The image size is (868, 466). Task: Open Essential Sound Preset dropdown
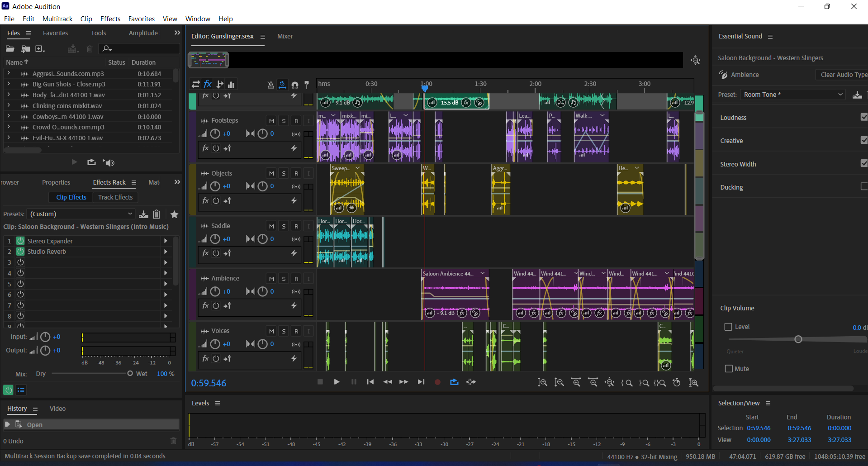[x=793, y=95]
